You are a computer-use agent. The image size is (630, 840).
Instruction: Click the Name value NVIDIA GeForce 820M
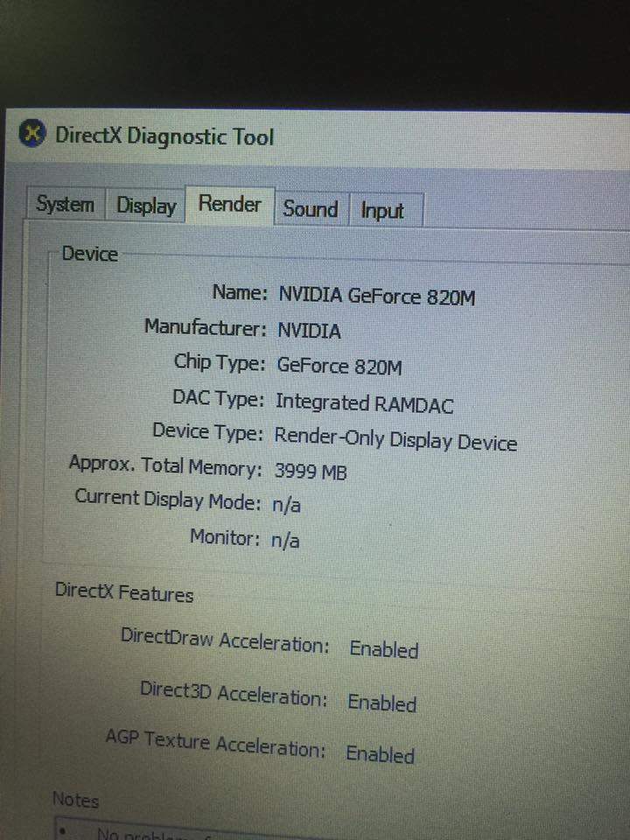pyautogui.click(x=376, y=297)
